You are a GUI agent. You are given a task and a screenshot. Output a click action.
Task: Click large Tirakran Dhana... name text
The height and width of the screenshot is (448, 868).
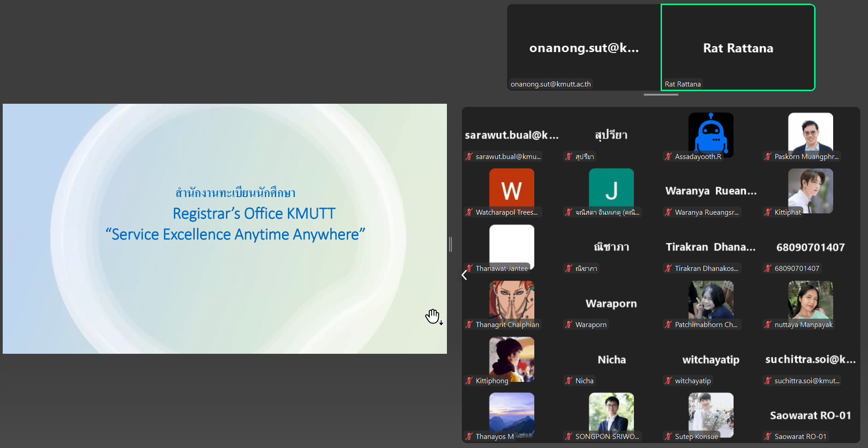coord(711,247)
